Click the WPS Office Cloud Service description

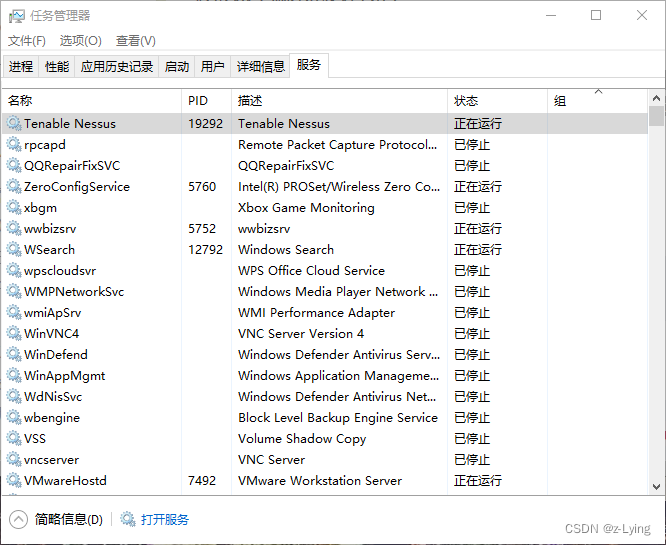pyautogui.click(x=311, y=271)
